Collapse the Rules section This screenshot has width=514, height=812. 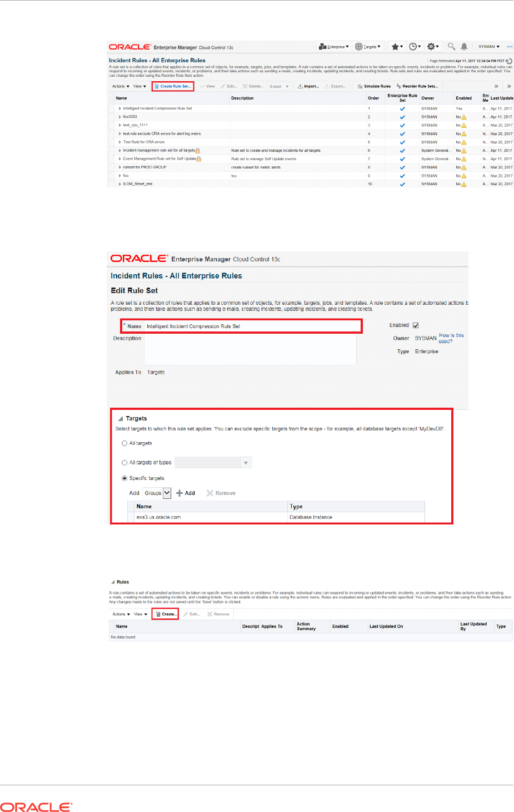pyautogui.click(x=113, y=582)
